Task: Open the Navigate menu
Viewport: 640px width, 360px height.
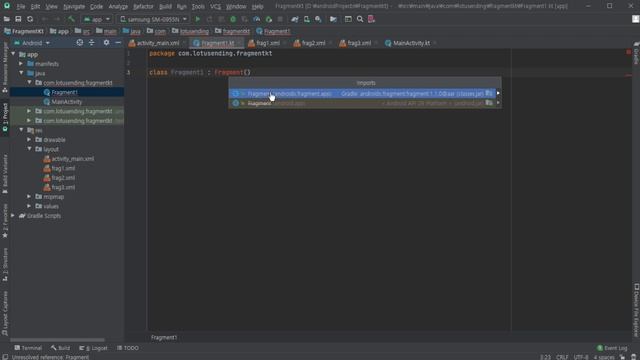Action: [74, 7]
